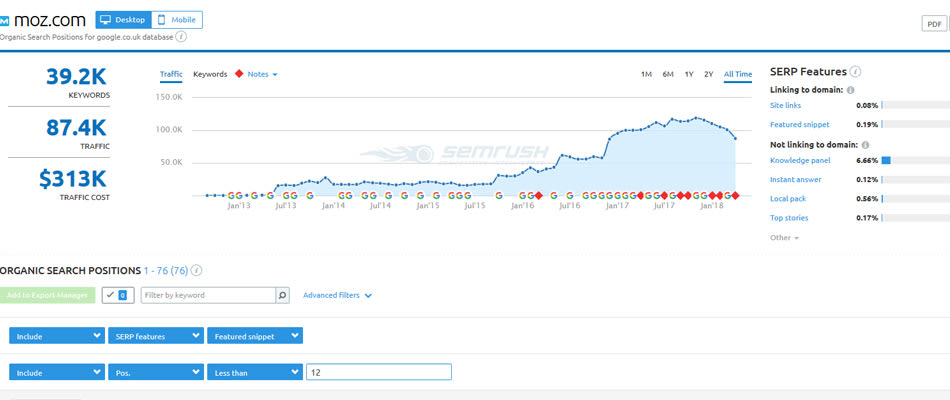
Task: Open 'Linking to domain' info icon
Action: (x=850, y=90)
